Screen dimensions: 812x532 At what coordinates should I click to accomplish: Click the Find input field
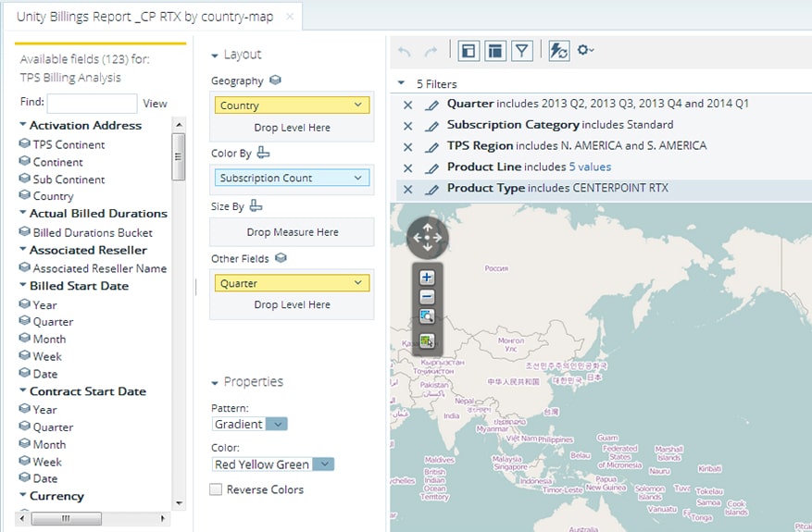tap(93, 103)
